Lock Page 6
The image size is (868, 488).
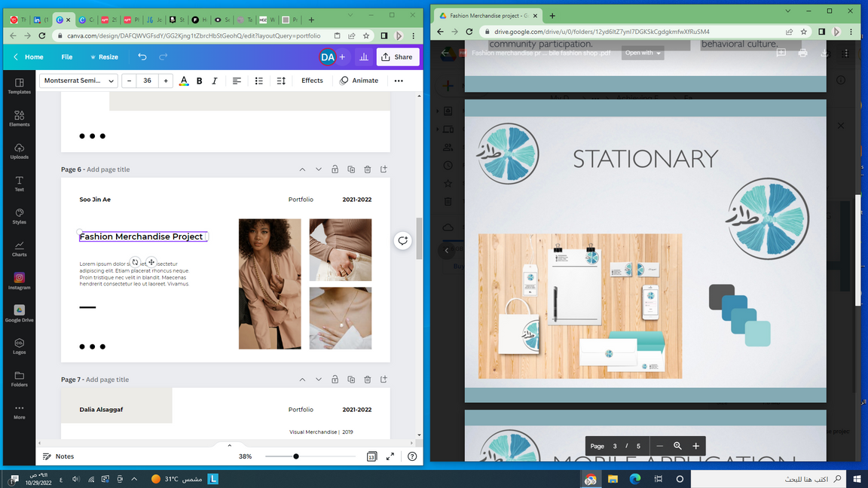335,169
